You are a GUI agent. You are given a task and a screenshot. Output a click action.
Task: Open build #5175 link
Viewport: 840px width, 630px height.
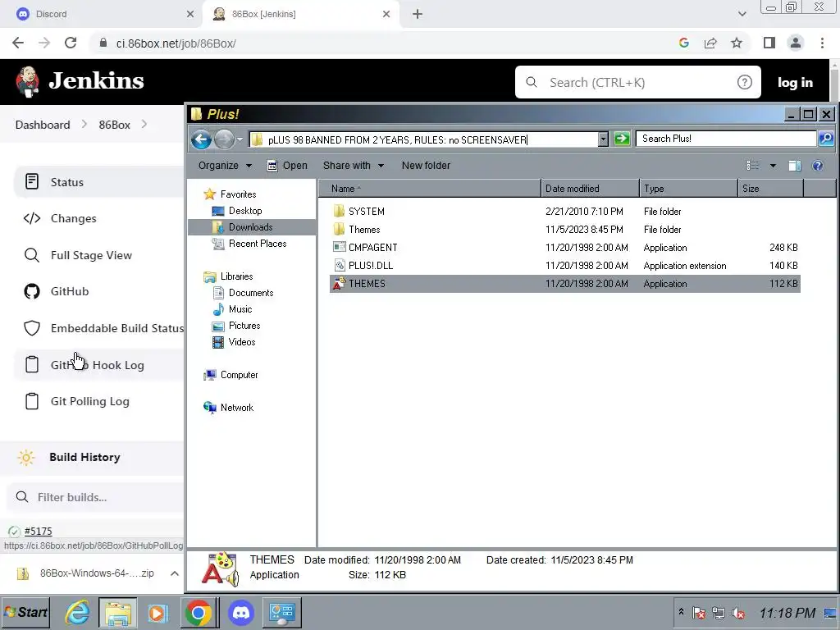tap(38, 532)
